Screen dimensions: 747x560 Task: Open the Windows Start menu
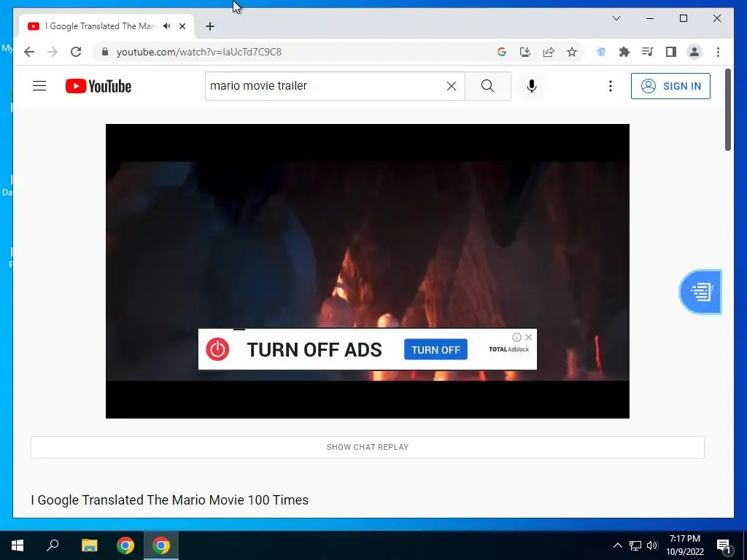coord(18,545)
